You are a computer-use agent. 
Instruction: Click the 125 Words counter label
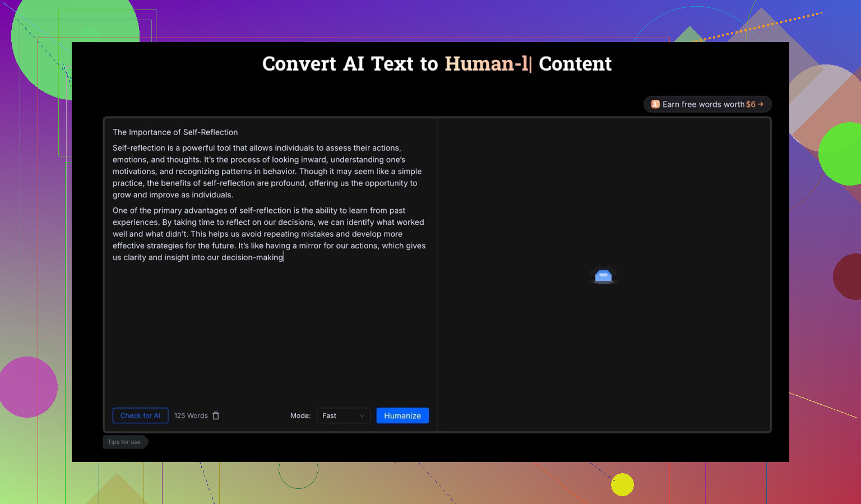(x=191, y=415)
